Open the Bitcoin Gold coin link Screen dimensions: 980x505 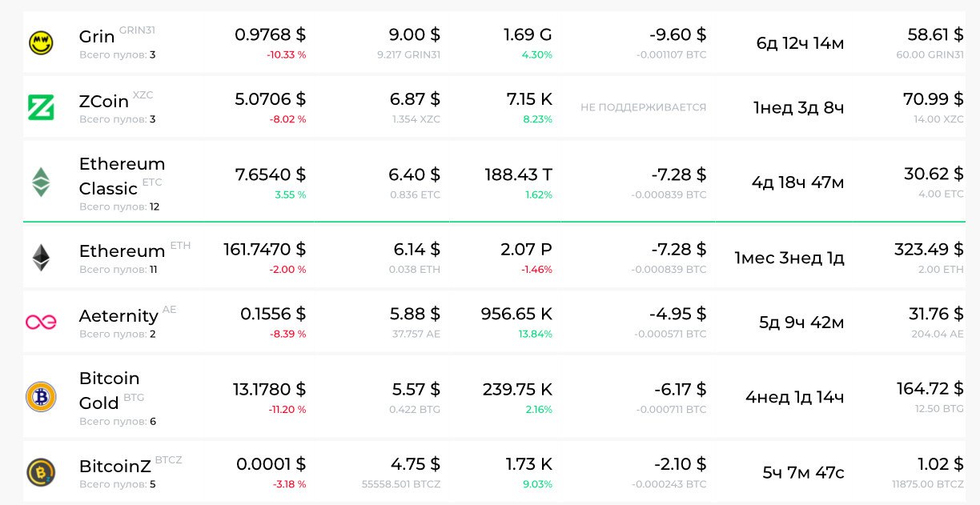(x=110, y=391)
